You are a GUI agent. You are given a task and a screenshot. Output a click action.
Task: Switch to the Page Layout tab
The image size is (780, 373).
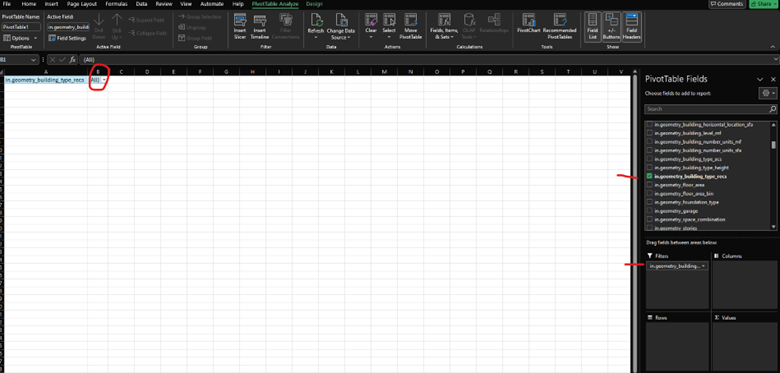click(82, 4)
